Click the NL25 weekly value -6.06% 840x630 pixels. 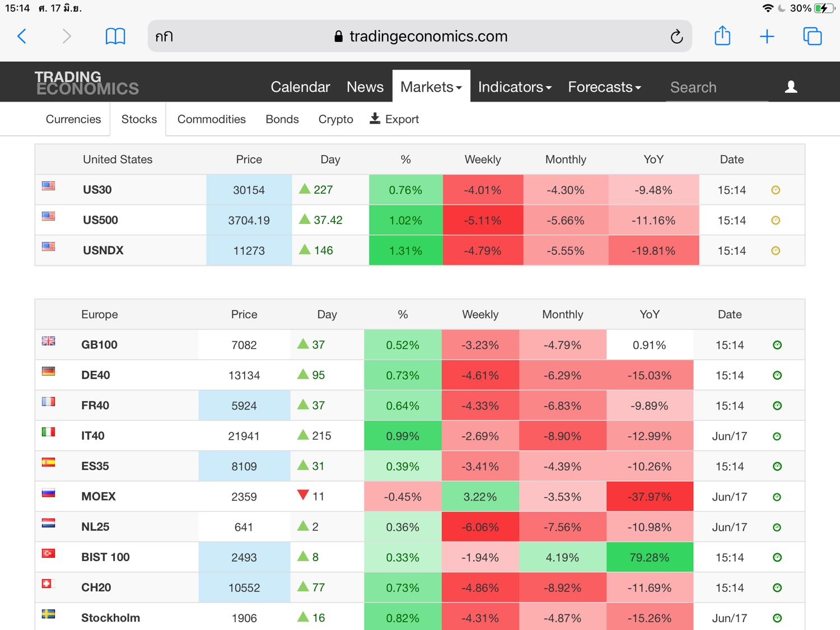point(480,527)
